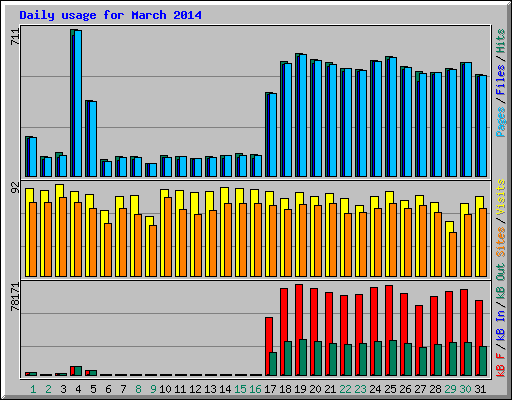Click the cyan pages bar for day 1
512x400 pixels.
[33, 157]
